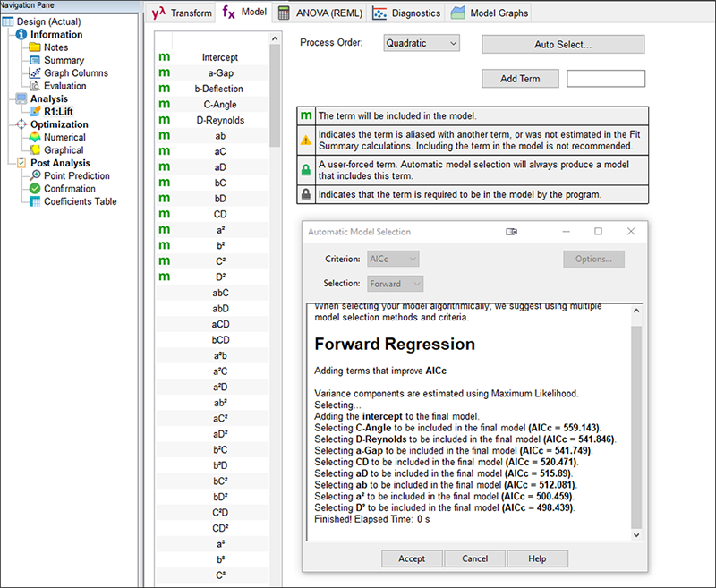
Task: Toggle the model marker for a-Gap term
Action: point(165,73)
